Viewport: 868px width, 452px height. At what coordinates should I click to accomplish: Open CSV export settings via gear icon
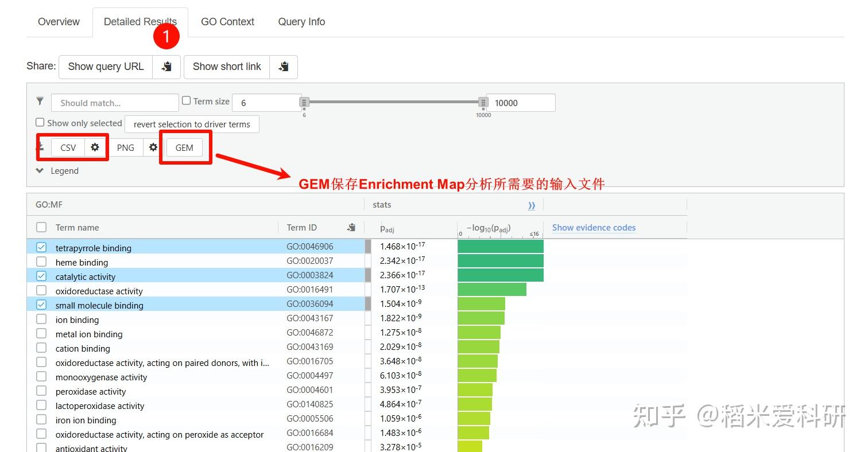coord(95,147)
